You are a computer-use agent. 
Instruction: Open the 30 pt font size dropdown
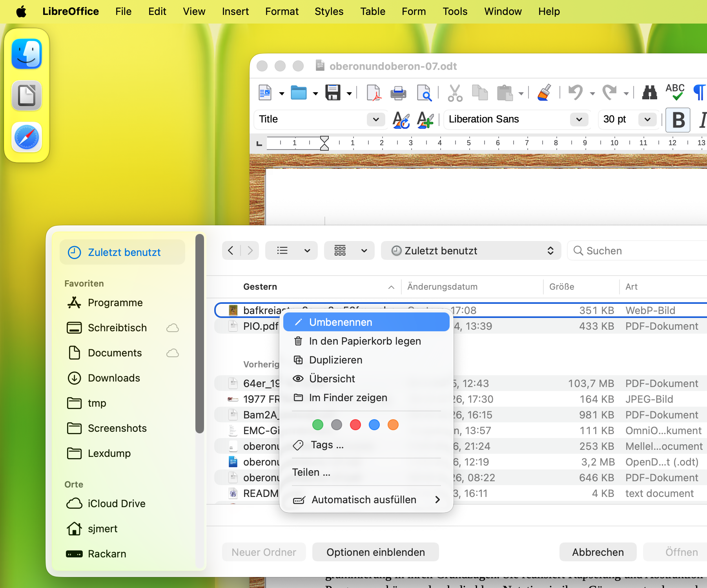(647, 119)
